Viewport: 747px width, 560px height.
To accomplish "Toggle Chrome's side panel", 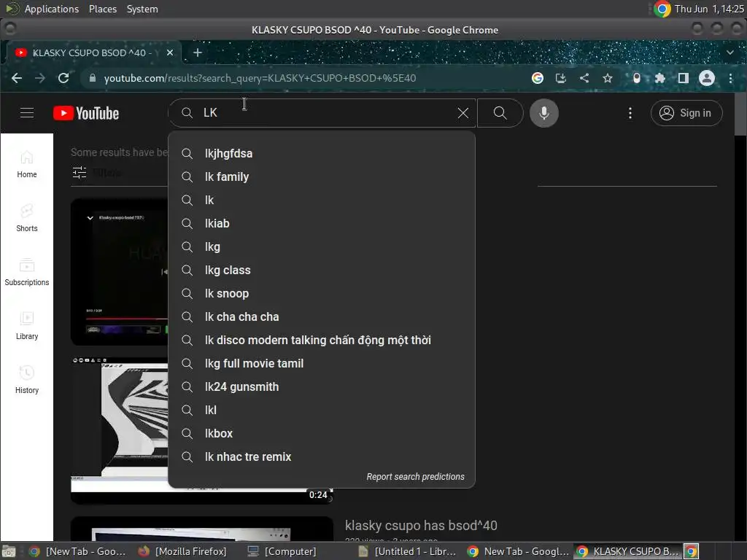I will tap(683, 78).
